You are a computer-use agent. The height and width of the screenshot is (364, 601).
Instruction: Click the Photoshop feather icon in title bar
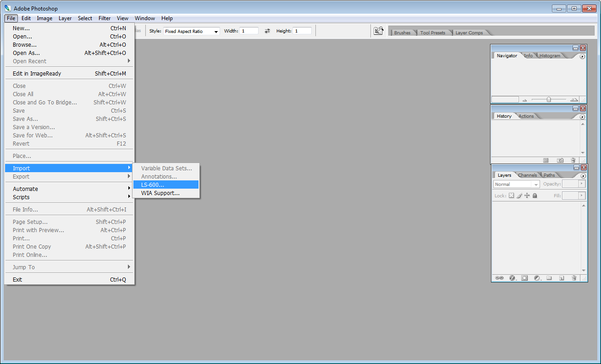pos(8,8)
